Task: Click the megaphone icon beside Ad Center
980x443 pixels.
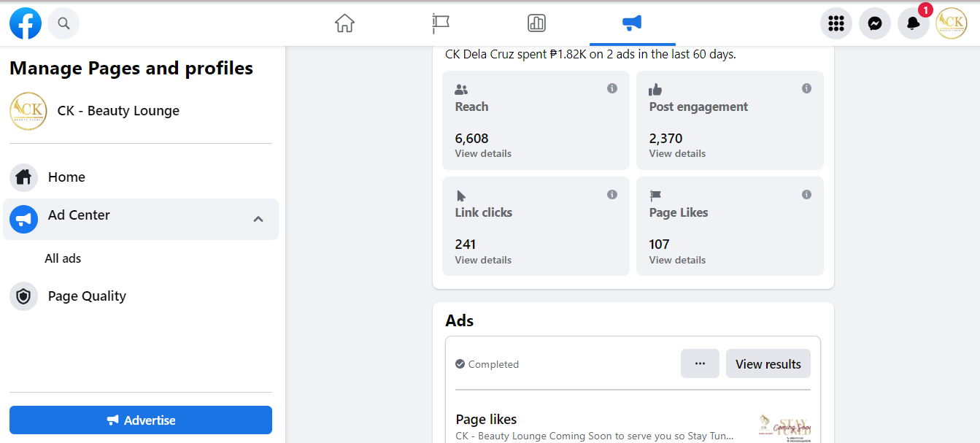Action: (x=24, y=219)
